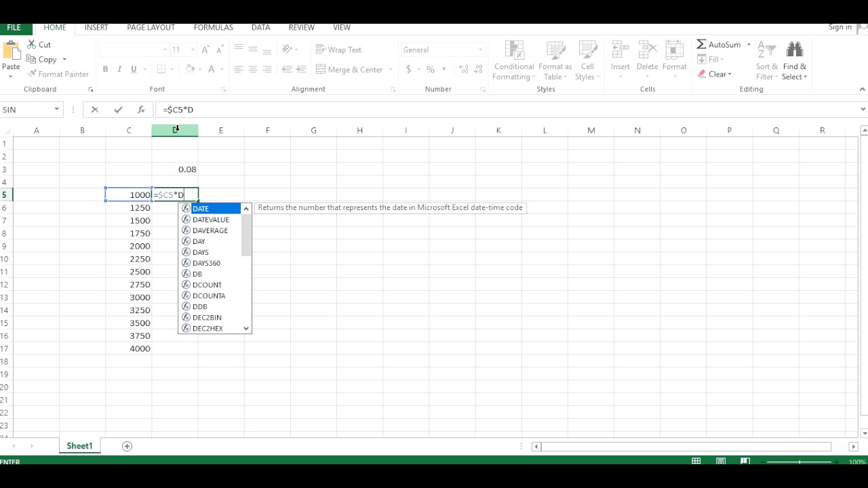Click the Paste icon
Screen dimensions: 868x488
(11, 50)
